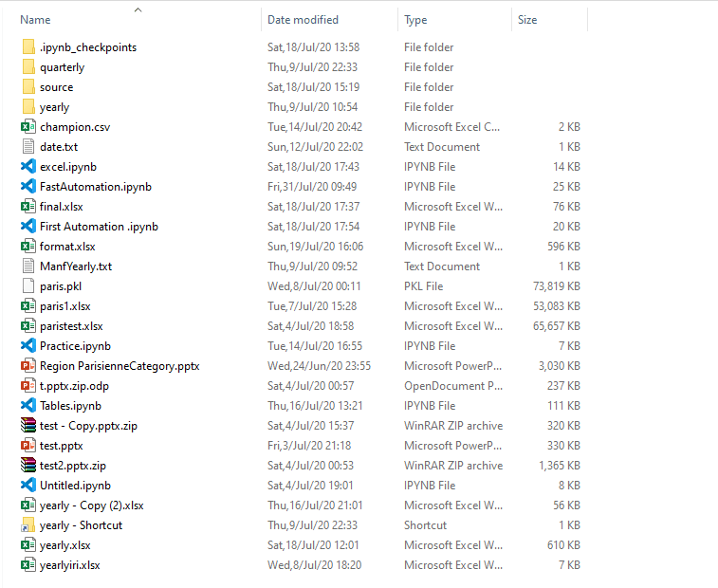Click the paris1.xlsx Excel icon
Viewport: 718px width, 588px height.
[28, 306]
